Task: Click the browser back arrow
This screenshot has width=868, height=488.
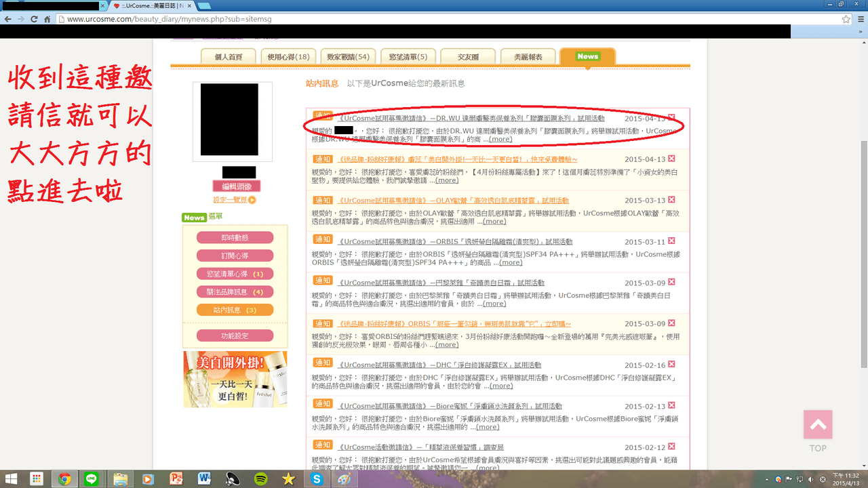Action: pyautogui.click(x=7, y=19)
